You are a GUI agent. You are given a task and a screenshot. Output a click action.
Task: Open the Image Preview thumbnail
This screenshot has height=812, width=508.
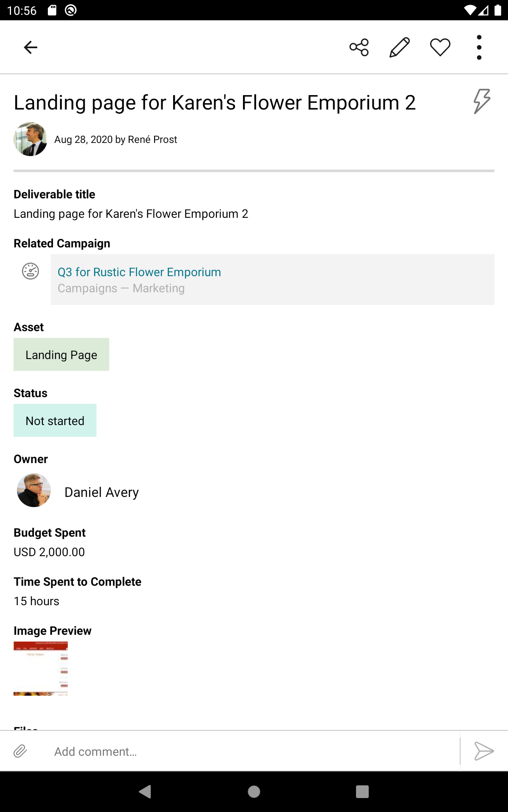41,669
